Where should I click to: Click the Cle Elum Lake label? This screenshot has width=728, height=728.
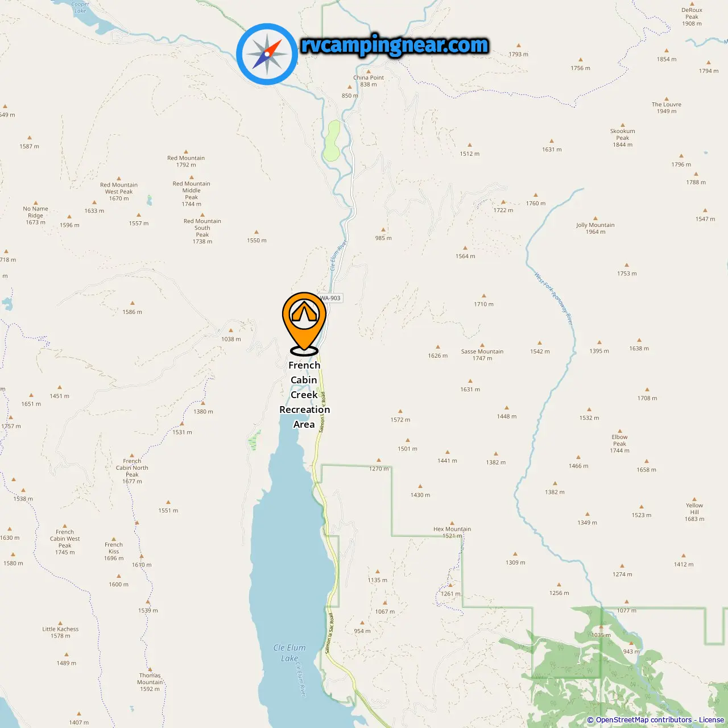coord(289,653)
